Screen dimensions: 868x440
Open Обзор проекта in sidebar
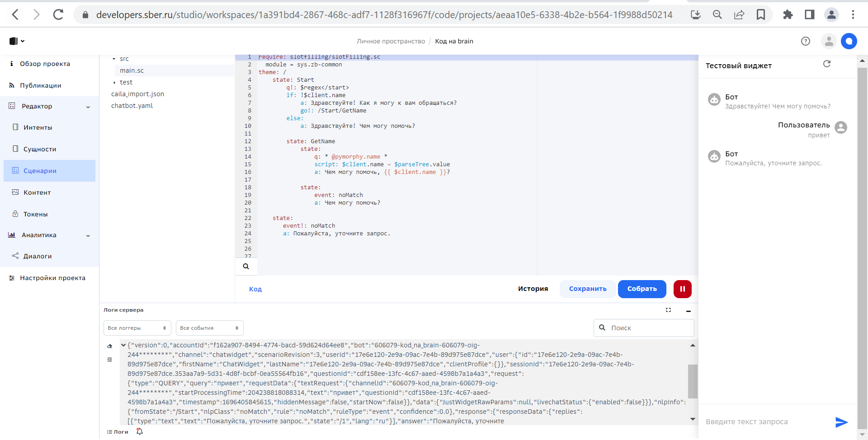(x=45, y=64)
